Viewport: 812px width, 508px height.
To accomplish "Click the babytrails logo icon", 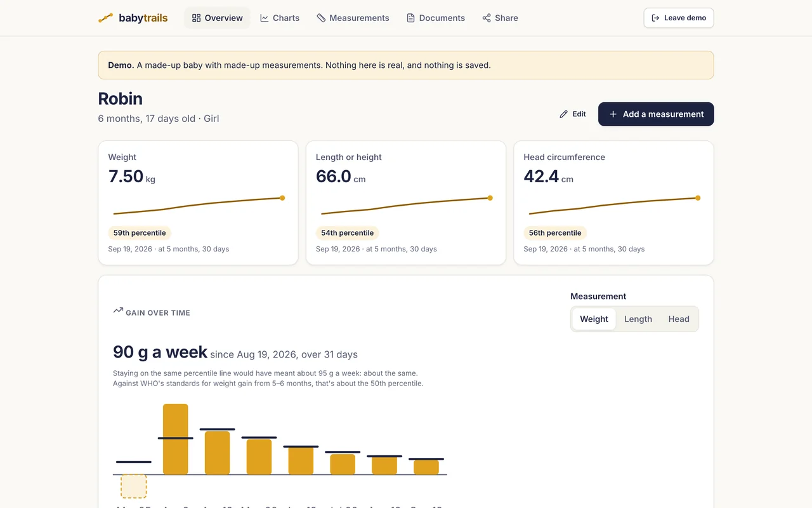I will pyautogui.click(x=106, y=18).
